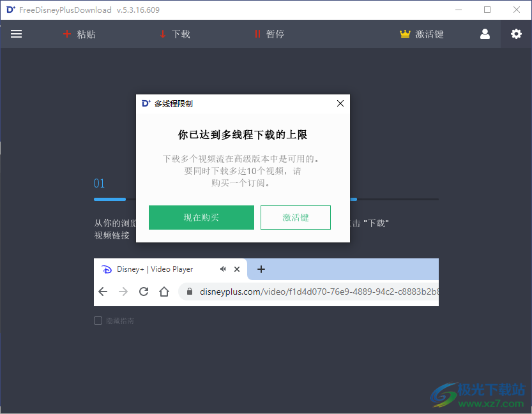The image size is (532, 414).
Task: Click the browser home icon
Action: click(164, 292)
